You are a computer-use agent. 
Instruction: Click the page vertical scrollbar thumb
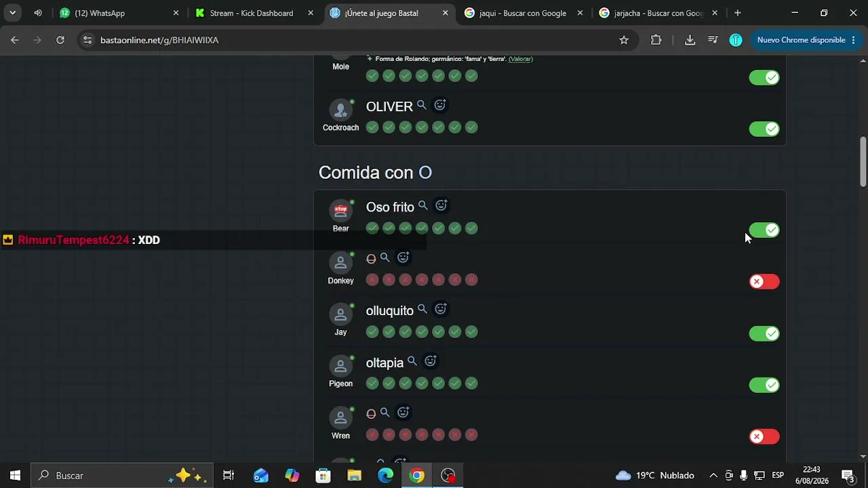click(x=863, y=161)
